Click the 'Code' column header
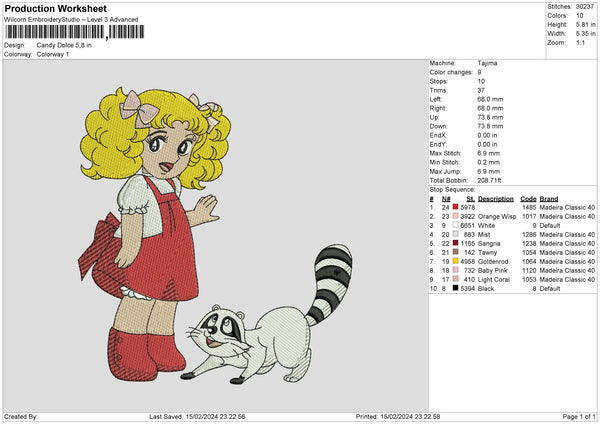 (528, 199)
